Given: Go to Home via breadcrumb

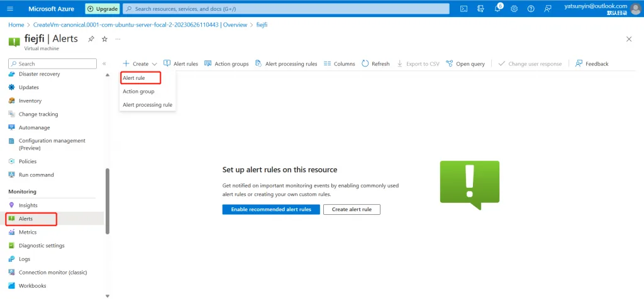Looking at the screenshot, I should 16,24.
